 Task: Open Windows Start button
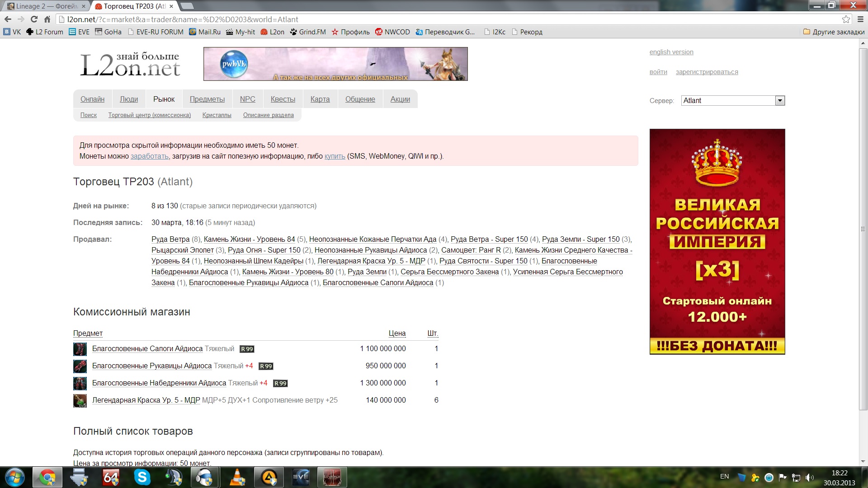click(15, 477)
